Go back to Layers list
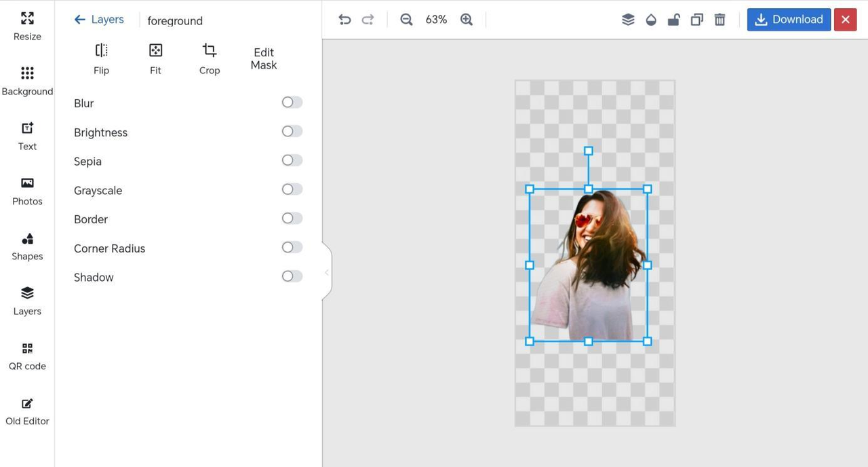 coord(99,20)
